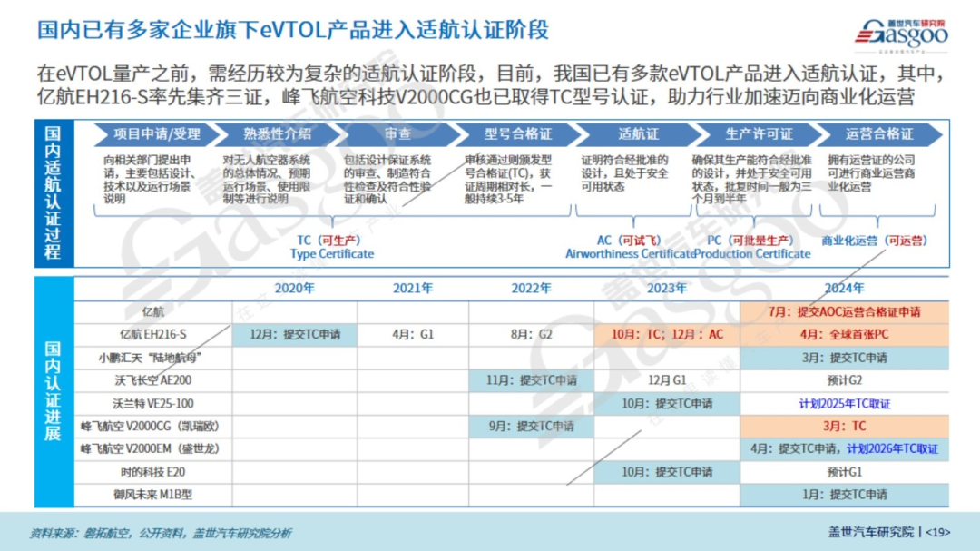980x551 pixels.
Task: Click the 国内认证进展 side banner
Action: 54,391
